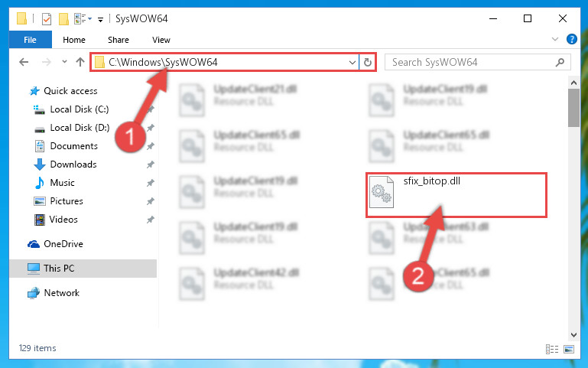Open the View ribbon tab
The width and height of the screenshot is (588, 368).
(161, 40)
